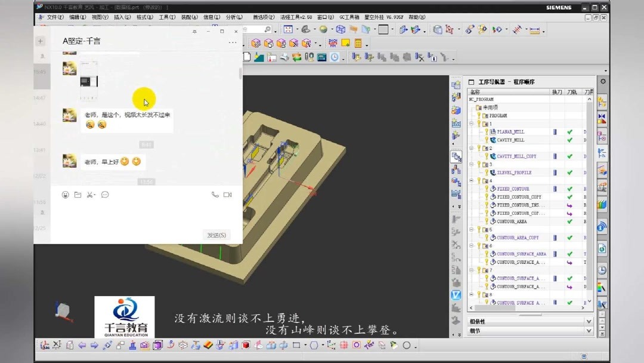This screenshot has height=363, width=644.
Task: Click the chat message input field
Action: coord(143,215)
